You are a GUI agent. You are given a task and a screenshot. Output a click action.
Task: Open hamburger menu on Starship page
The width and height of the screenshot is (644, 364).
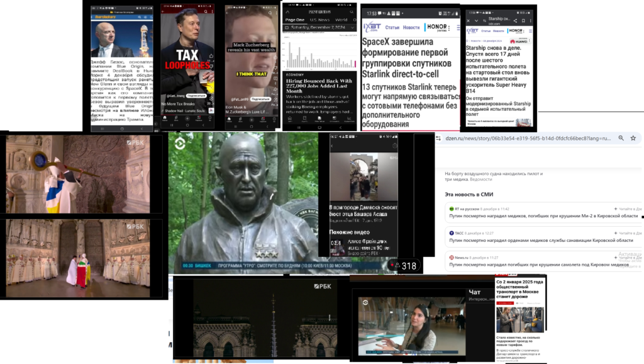(530, 31)
